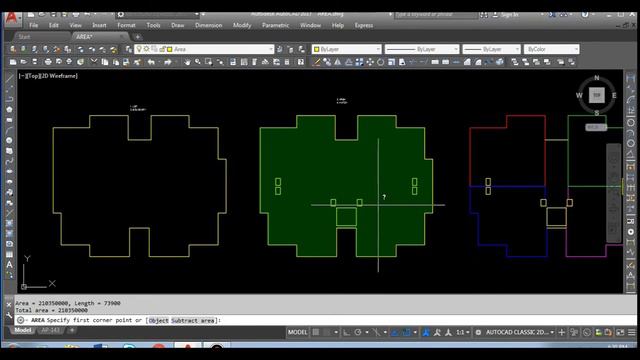Screen dimensions: 640x360
Task: Click the Copy icon in standard toolbar
Action: point(105,62)
